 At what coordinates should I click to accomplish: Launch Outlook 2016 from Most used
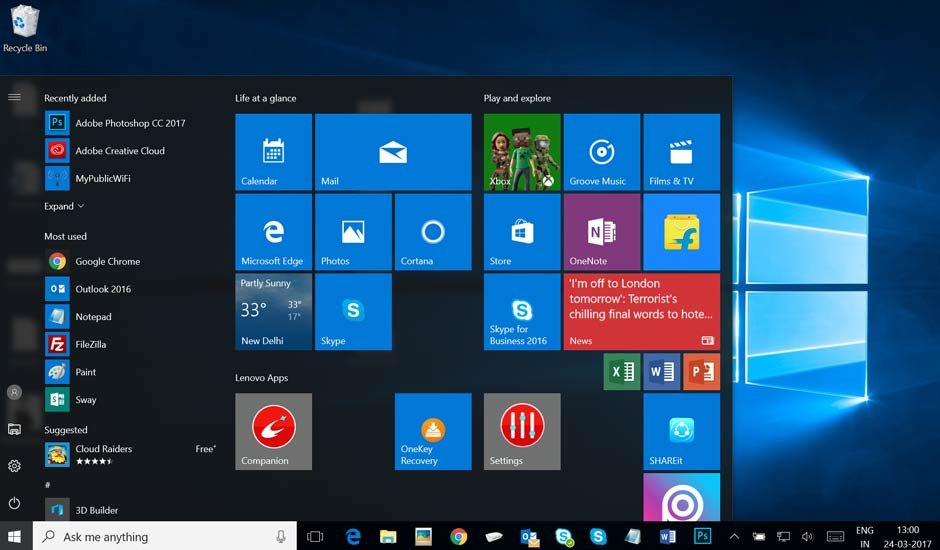[129, 289]
